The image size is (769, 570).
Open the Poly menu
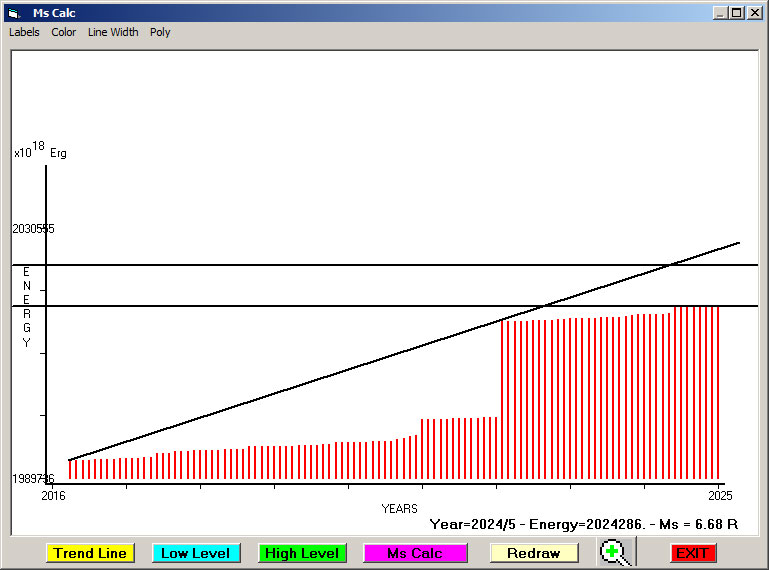[x=160, y=32]
